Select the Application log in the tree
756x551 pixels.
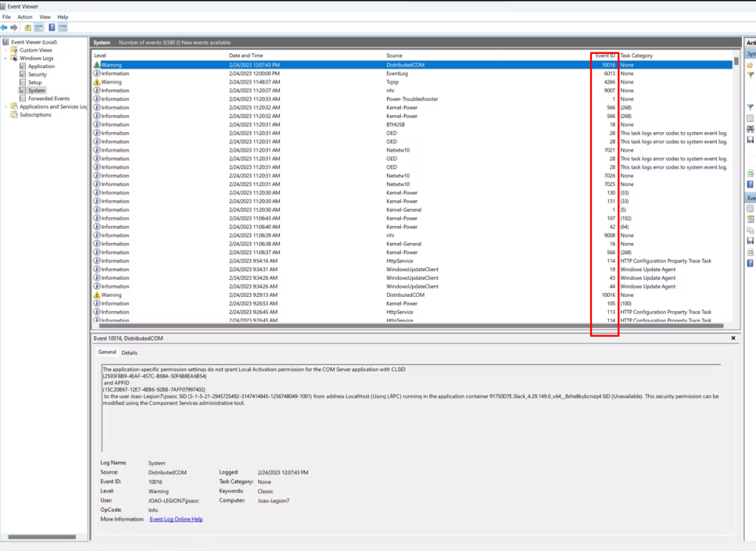click(x=41, y=66)
